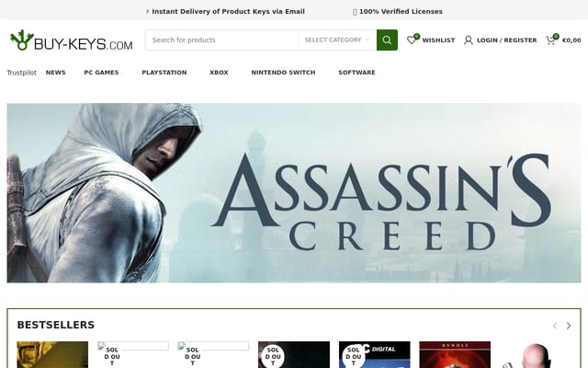
Task: Open the wishlist heart icon
Action: [412, 40]
